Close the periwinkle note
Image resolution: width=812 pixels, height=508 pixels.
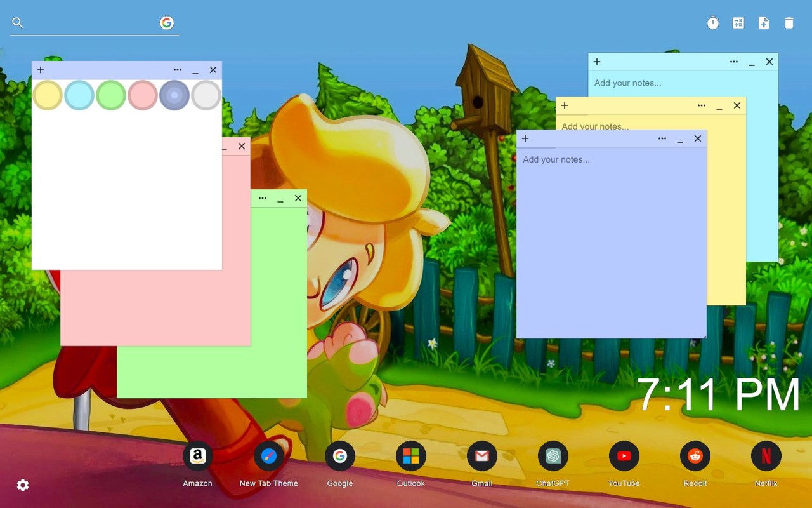pos(698,138)
